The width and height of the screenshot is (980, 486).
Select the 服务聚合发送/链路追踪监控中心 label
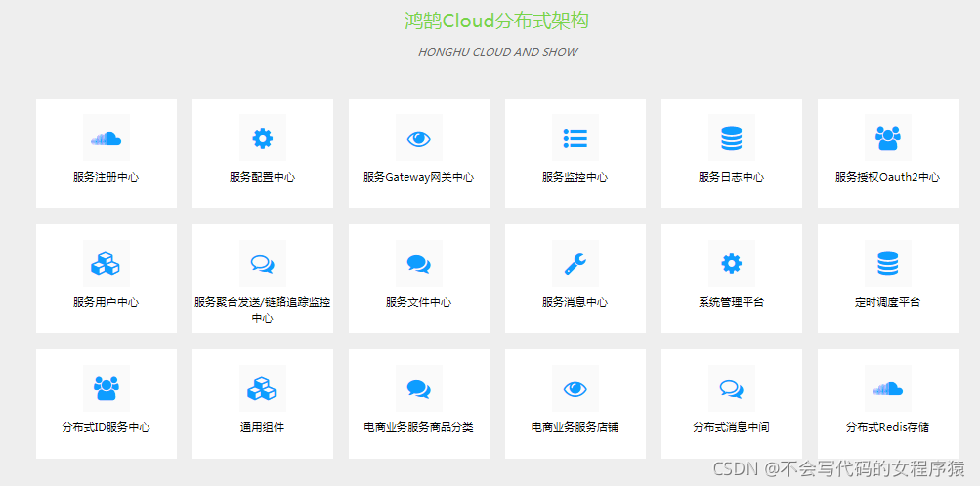coord(263,310)
